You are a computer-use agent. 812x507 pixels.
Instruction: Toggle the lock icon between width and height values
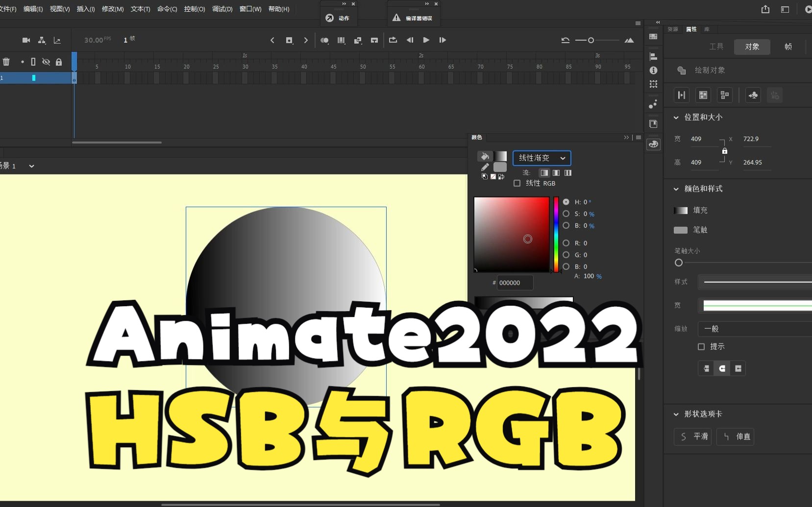coord(725,151)
